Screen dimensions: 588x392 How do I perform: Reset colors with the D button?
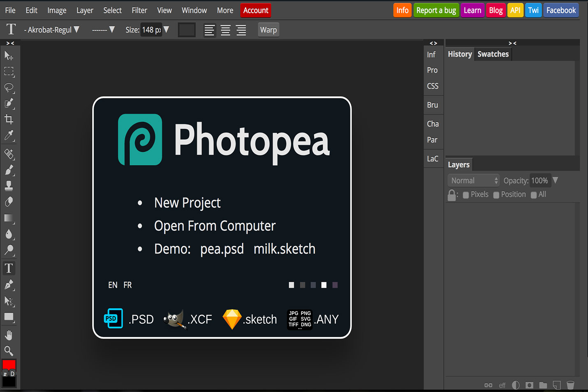[12, 374]
